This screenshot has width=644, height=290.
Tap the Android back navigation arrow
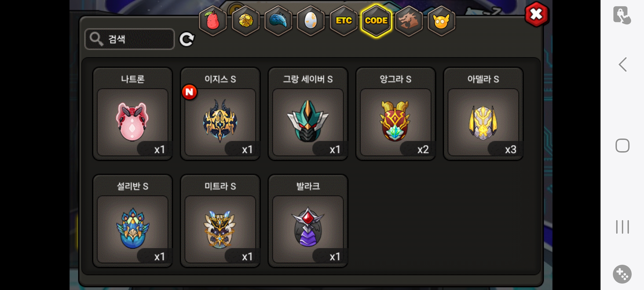click(x=623, y=64)
